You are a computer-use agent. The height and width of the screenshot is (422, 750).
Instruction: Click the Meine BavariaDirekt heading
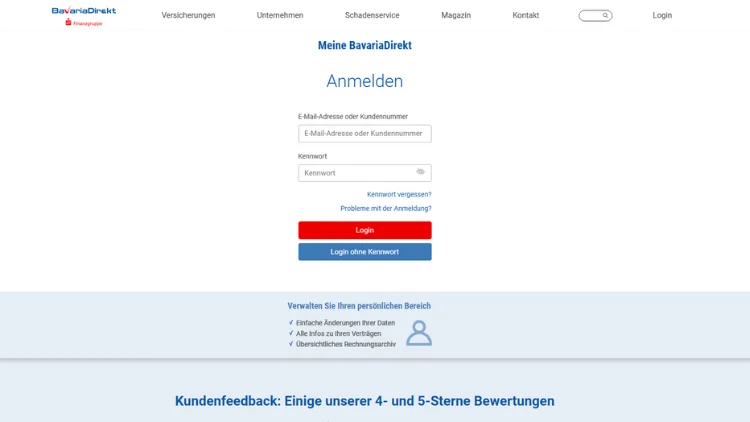(364, 45)
